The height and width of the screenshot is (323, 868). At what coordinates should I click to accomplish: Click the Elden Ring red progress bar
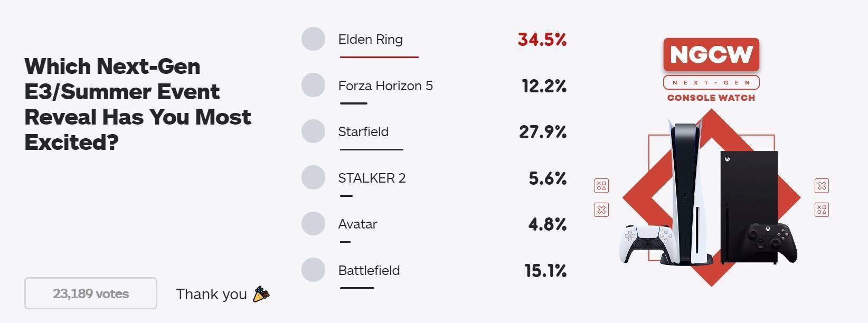379,57
